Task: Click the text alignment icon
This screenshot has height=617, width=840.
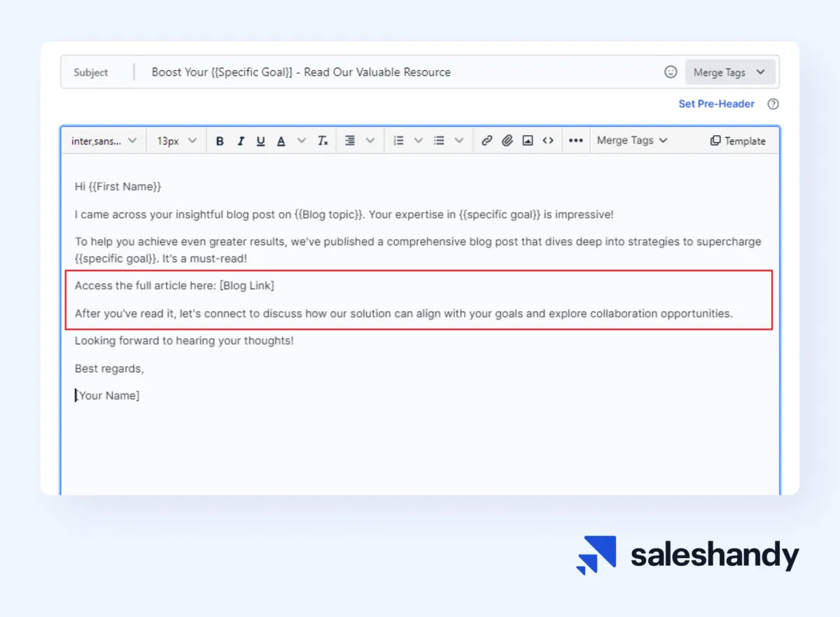Action: [350, 141]
